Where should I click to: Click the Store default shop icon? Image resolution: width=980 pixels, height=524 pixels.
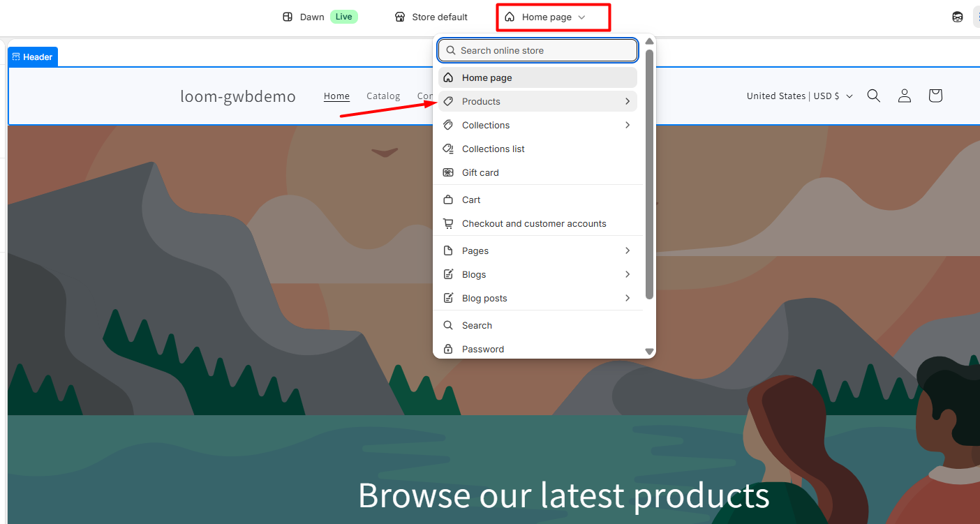pos(400,17)
